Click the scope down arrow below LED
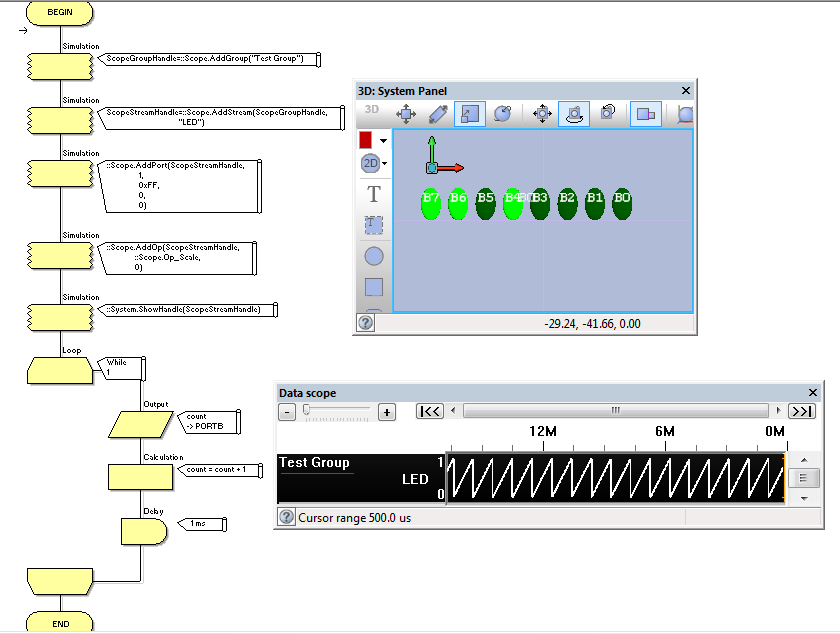Image resolution: width=840 pixels, height=634 pixels. coord(804,499)
